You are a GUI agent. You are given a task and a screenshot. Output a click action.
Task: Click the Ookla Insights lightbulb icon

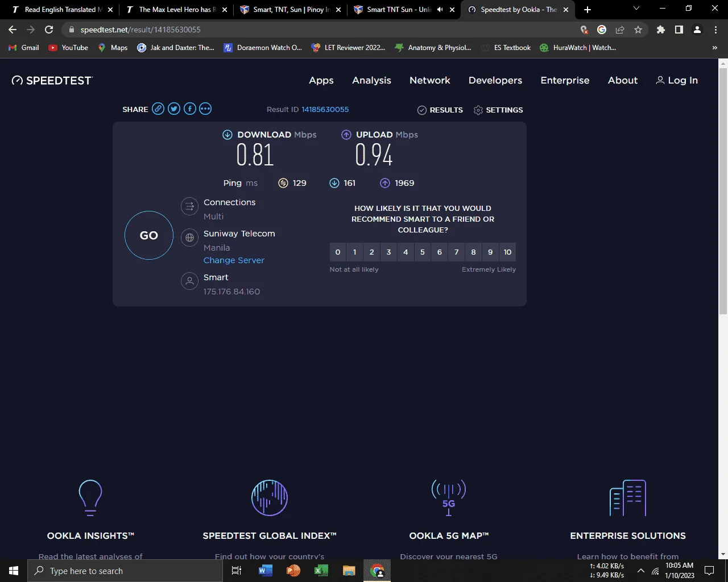click(90, 498)
